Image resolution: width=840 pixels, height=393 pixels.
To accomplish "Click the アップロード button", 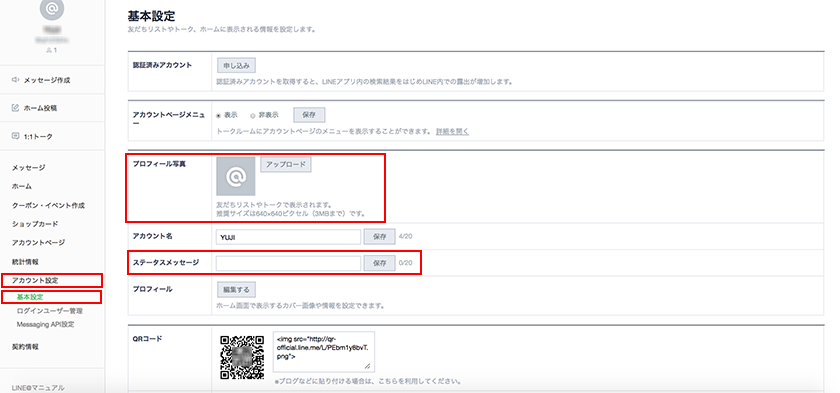I will [286, 164].
